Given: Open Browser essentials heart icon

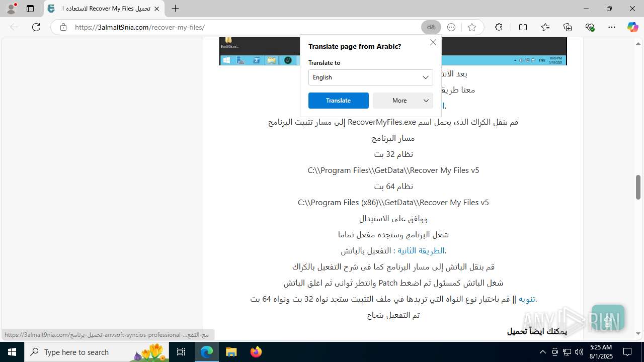Looking at the screenshot, I should coord(590,27).
